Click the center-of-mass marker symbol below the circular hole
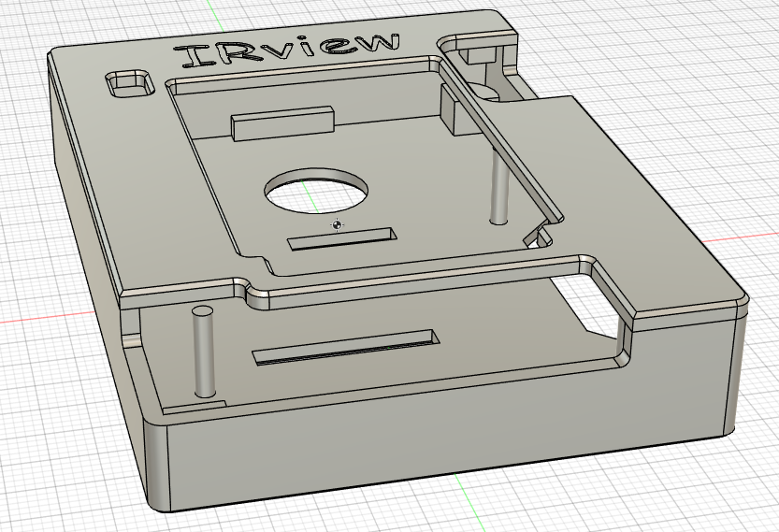 pos(338,225)
